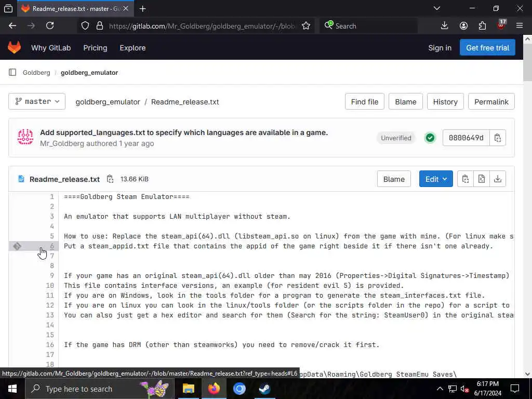
Task: Click the top Blame button beside Find file
Action: [x=406, y=101]
